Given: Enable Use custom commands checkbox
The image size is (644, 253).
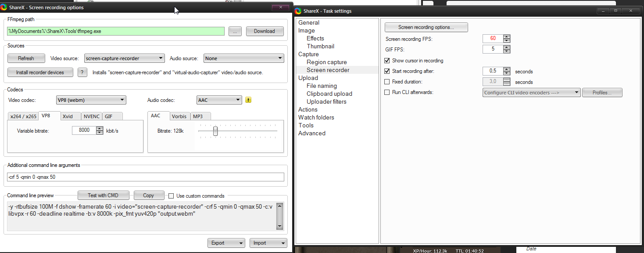Looking at the screenshot, I should coord(172,196).
